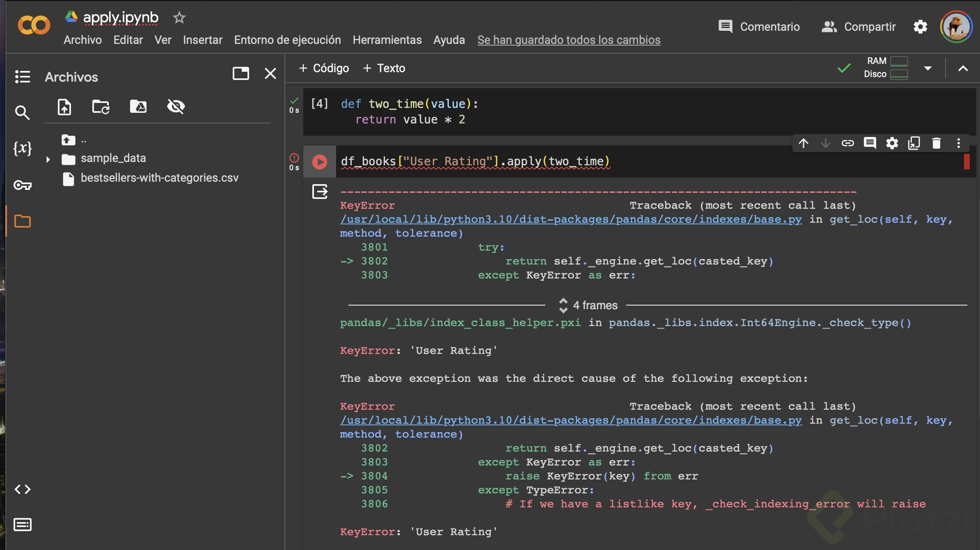Toggle hidden files visibility icon
Image resolution: width=980 pixels, height=550 pixels.
[x=176, y=107]
